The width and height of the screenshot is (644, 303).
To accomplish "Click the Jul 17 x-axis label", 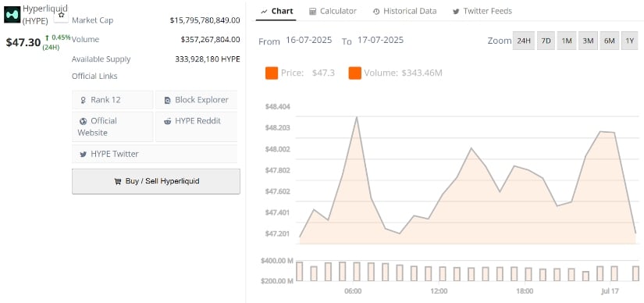I will (610, 291).
